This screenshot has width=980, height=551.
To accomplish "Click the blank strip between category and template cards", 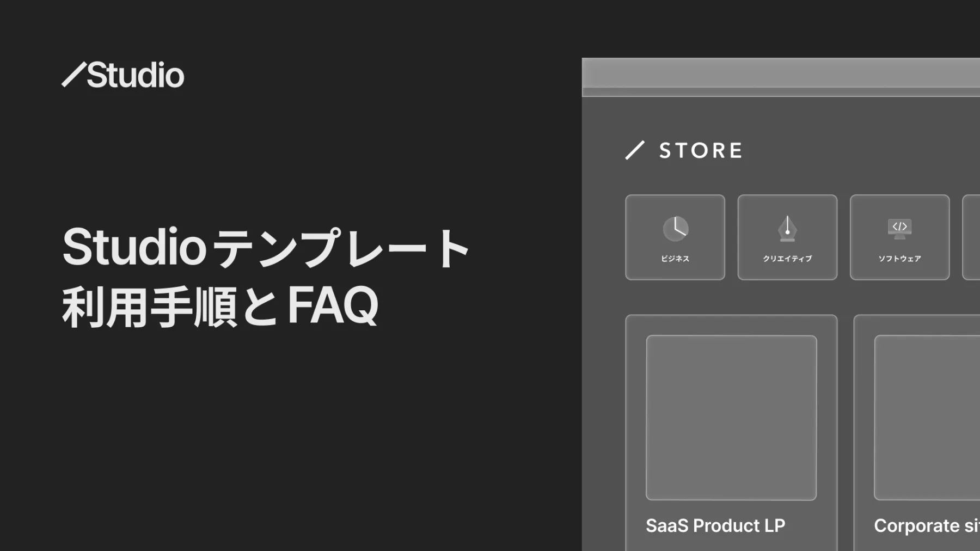I will 781,297.
